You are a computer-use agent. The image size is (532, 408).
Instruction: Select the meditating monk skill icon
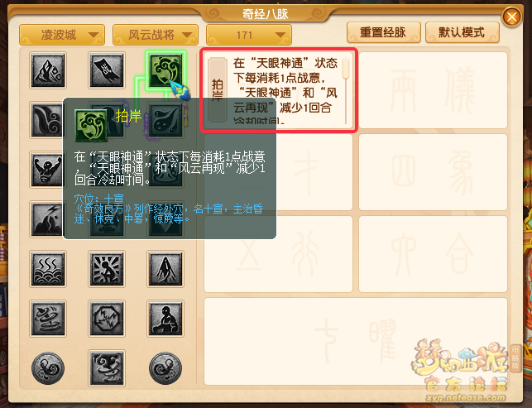165,319
